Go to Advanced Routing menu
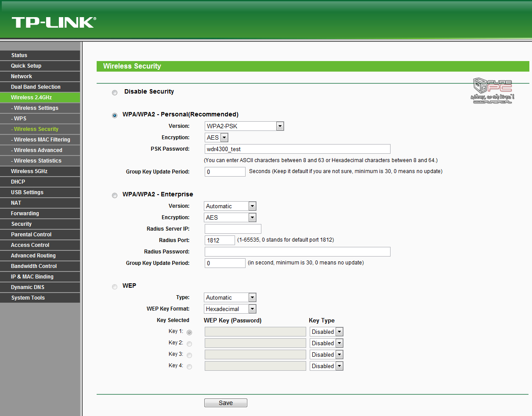The width and height of the screenshot is (532, 416). tap(40, 256)
